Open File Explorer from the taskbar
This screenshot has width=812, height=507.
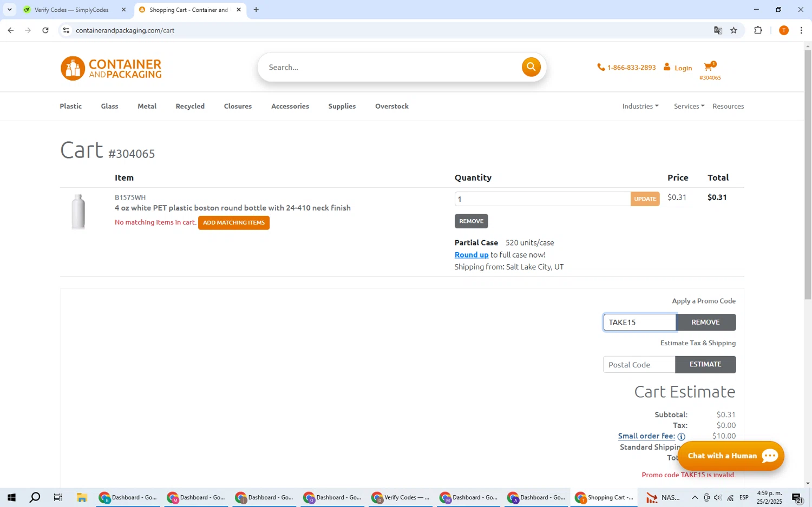pos(82,497)
